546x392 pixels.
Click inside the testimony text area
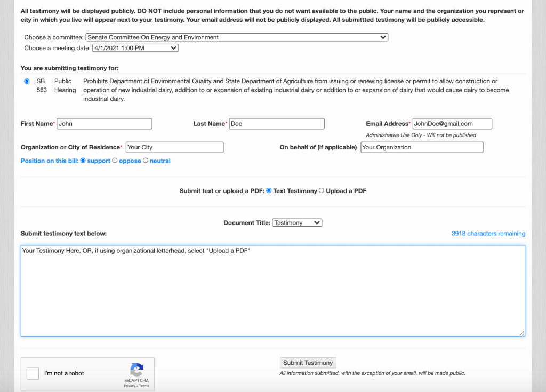click(272, 291)
